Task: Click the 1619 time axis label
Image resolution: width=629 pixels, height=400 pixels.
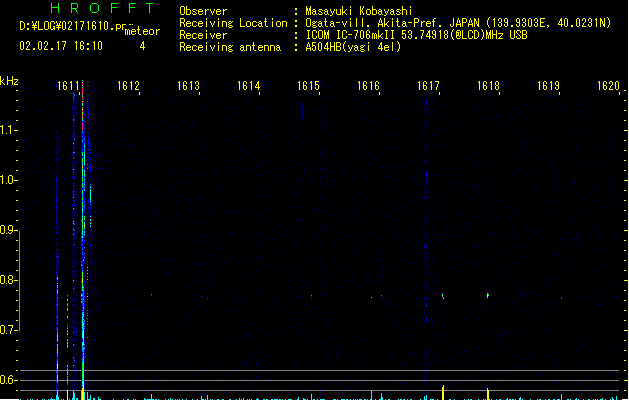Action: click(548, 86)
